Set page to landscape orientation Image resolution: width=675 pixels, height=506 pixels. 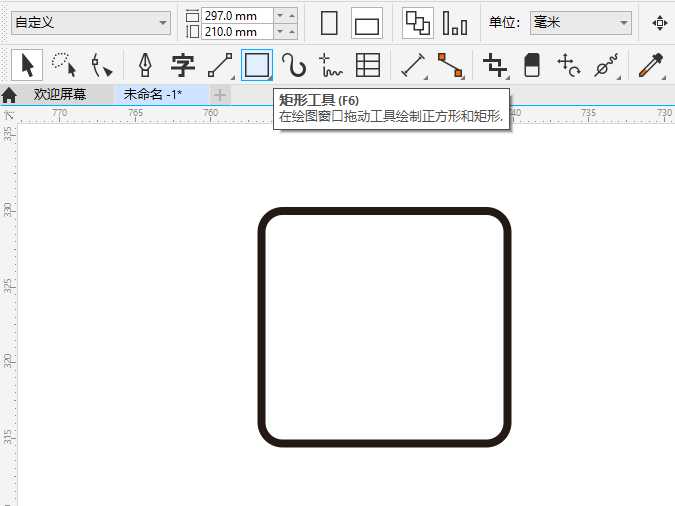click(x=367, y=23)
